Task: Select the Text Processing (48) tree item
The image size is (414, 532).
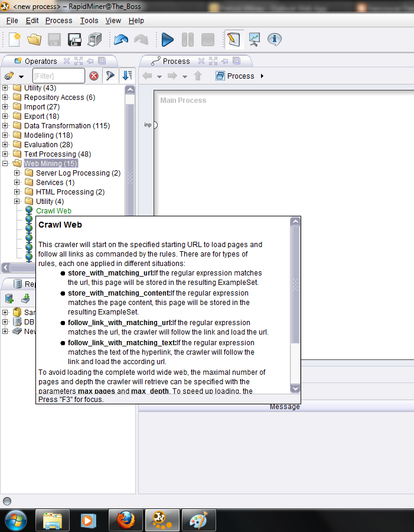Action: (x=57, y=154)
